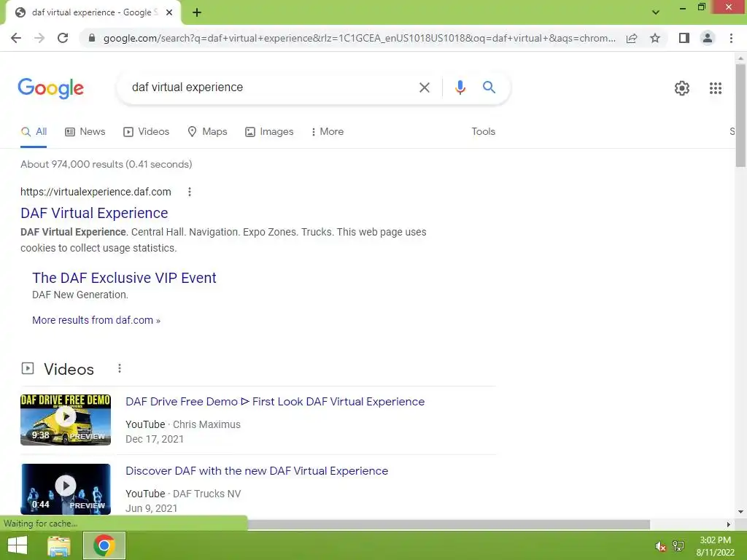
Task: Click the About 974,000 results text
Action: [x=107, y=164]
